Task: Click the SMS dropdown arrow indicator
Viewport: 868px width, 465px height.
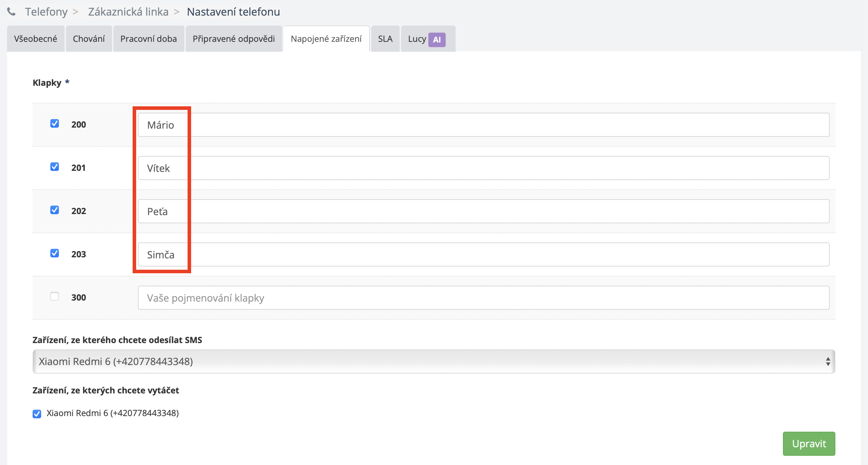Action: point(828,362)
